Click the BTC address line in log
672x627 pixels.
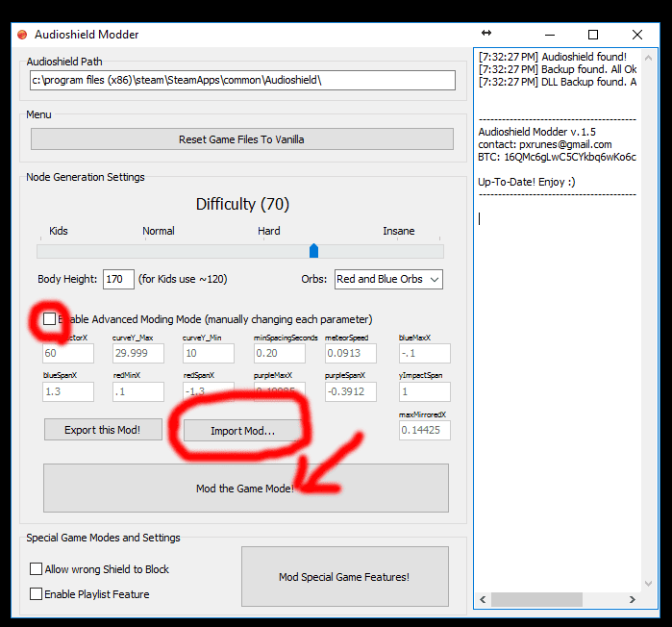pyautogui.click(x=558, y=157)
